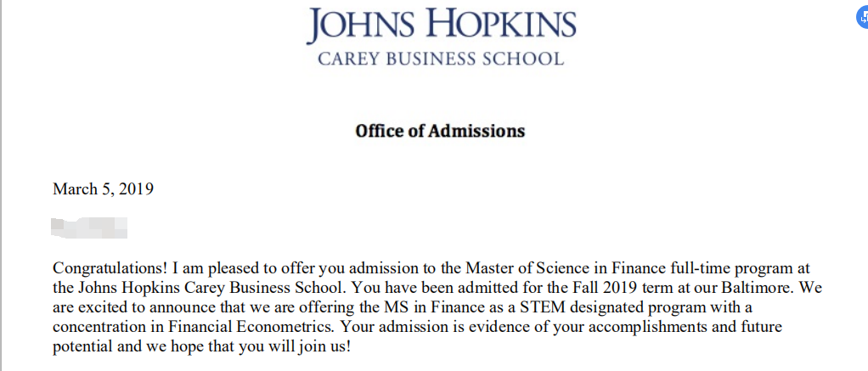
Task: Click the words full-time program
Action: pos(732,269)
